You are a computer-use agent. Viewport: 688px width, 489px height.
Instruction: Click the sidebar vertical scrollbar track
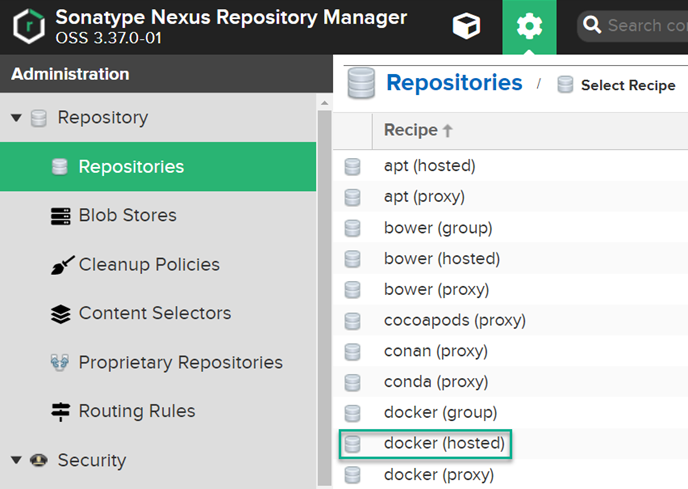(325, 298)
